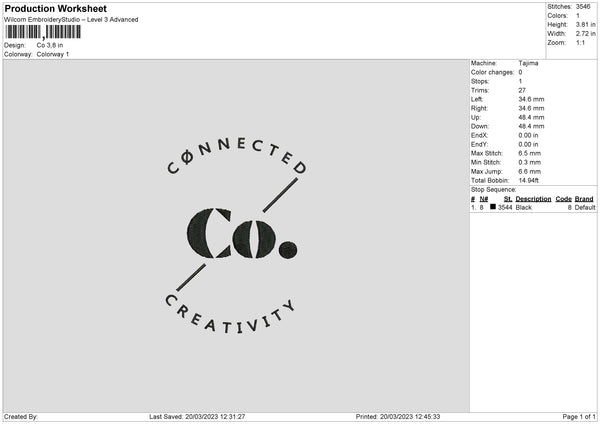Click the Last Saved timestamp

tap(197, 417)
